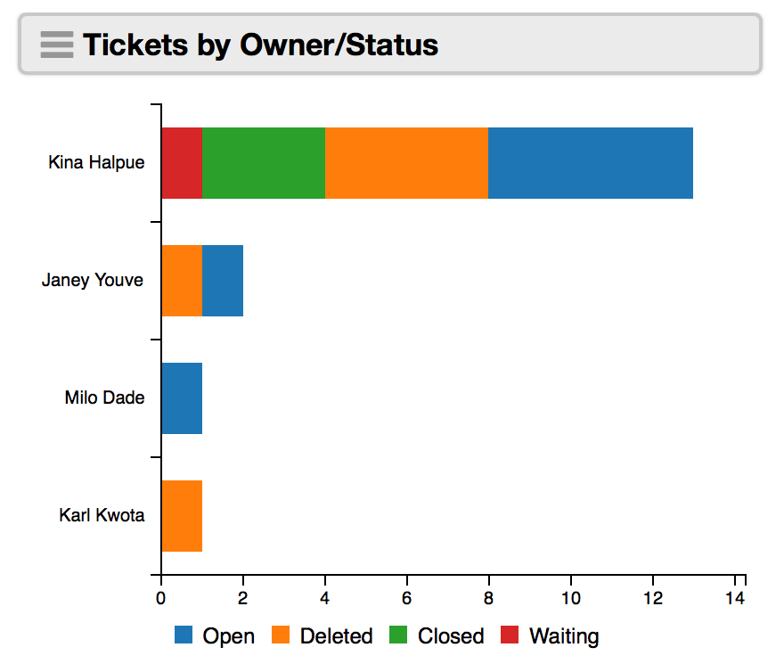Click Milo Dade's blue Open bar

(x=182, y=398)
